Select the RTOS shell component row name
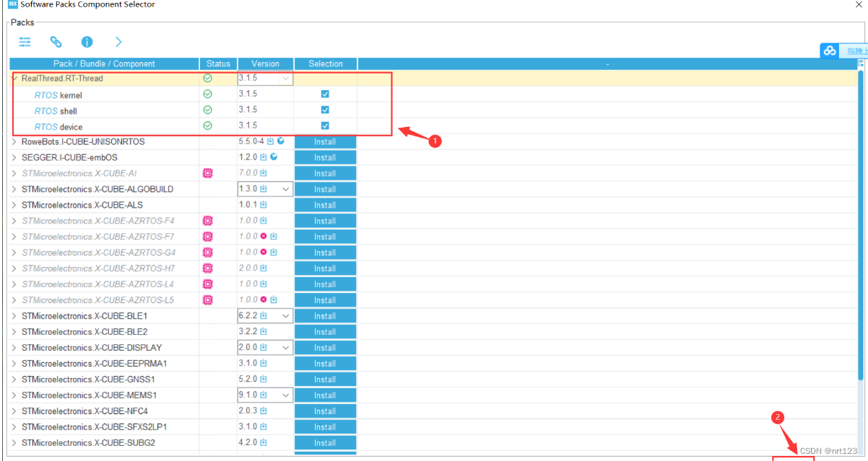 coord(56,111)
